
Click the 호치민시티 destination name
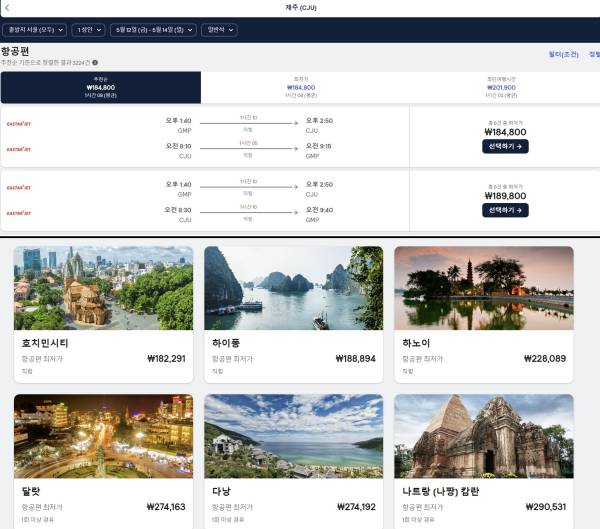(45, 343)
